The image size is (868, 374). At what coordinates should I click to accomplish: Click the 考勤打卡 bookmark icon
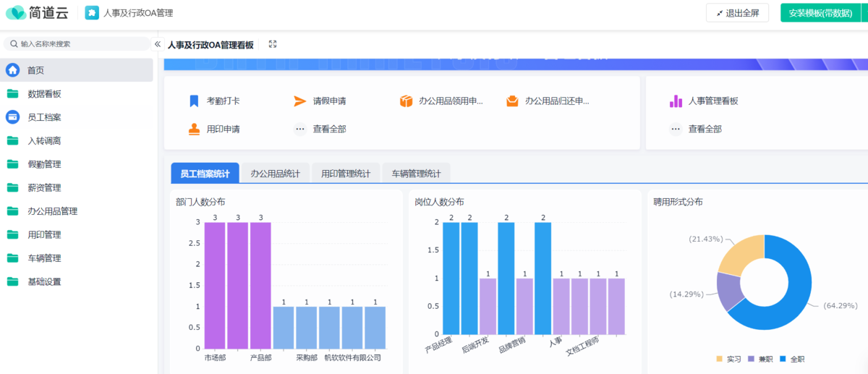pos(194,101)
